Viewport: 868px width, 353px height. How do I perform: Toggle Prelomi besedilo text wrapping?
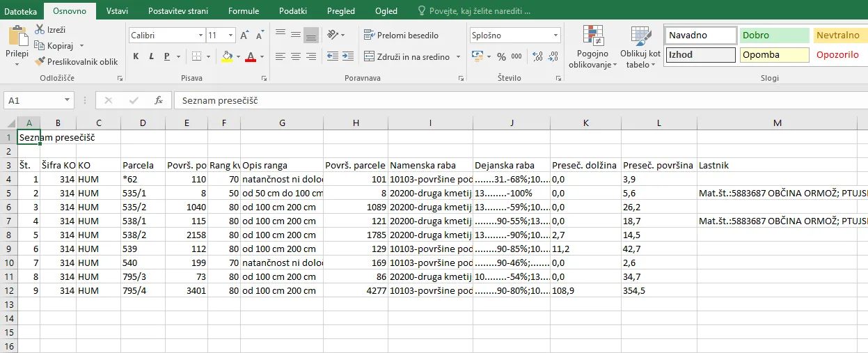point(402,36)
